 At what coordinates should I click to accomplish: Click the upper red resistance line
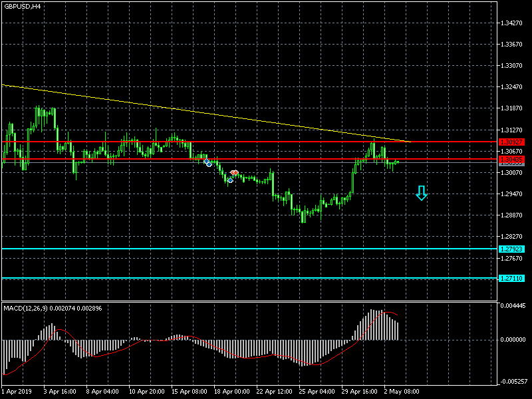[x=266, y=142]
